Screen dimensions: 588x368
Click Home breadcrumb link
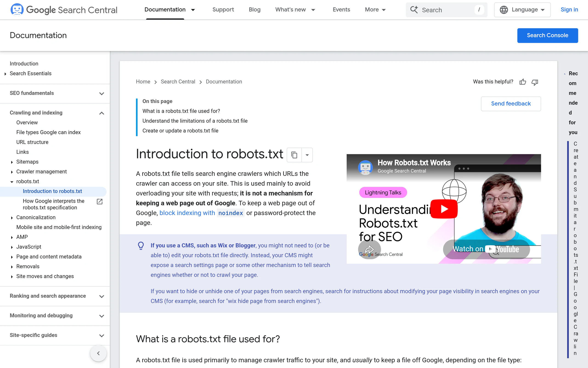(143, 82)
